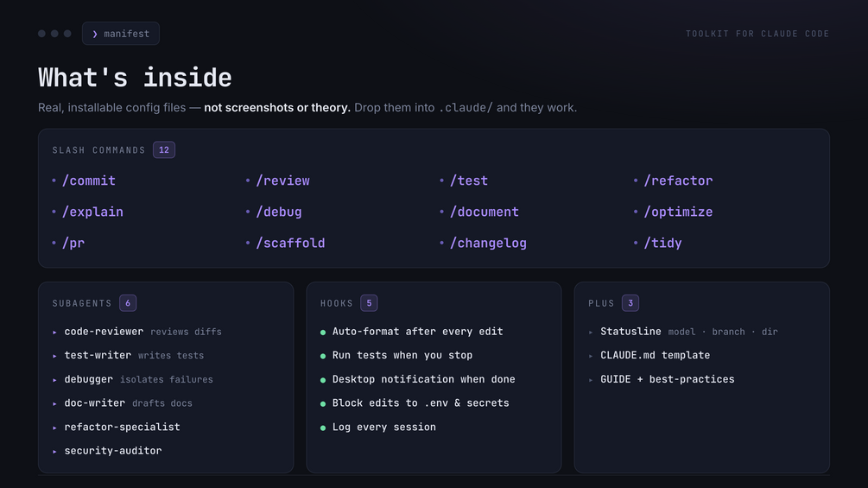The width and height of the screenshot is (868, 488).
Task: Select the /optimize command
Action: 678,212
